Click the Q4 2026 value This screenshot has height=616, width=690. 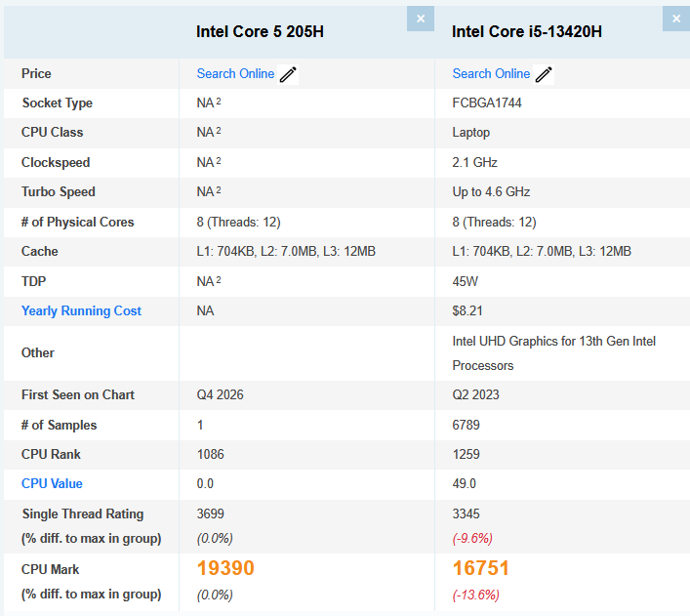[220, 394]
